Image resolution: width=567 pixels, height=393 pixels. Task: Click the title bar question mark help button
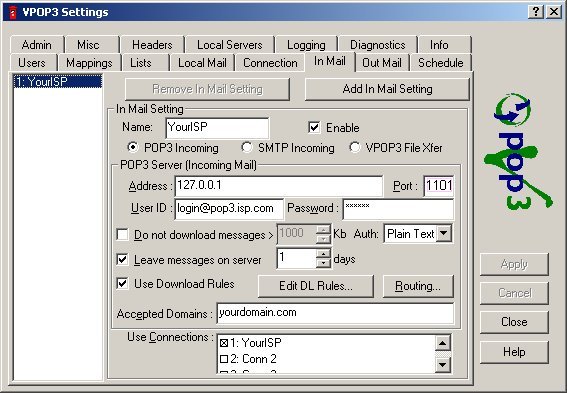click(537, 12)
